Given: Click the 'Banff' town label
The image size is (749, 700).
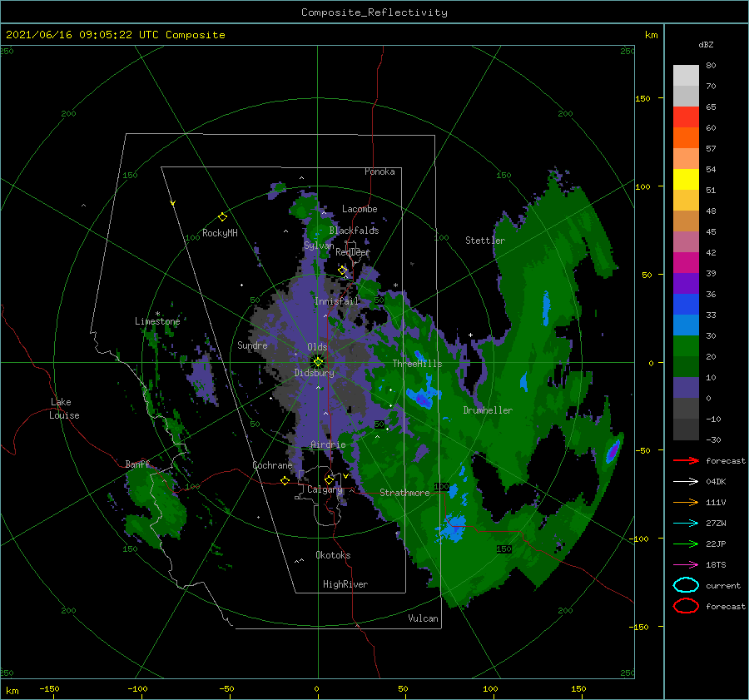Looking at the screenshot, I should click(x=137, y=464).
